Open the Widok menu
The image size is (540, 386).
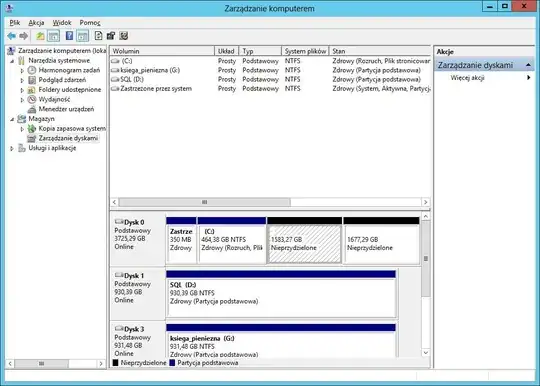click(x=62, y=23)
